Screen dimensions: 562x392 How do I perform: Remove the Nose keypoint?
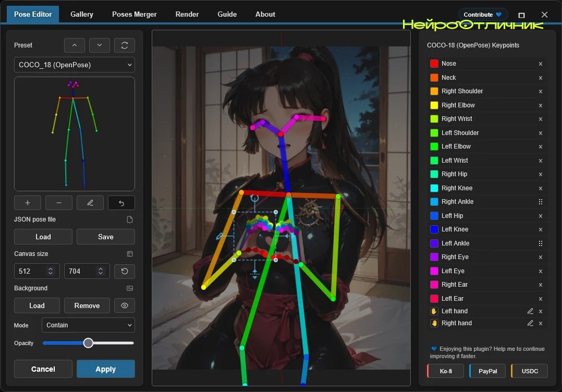(541, 64)
